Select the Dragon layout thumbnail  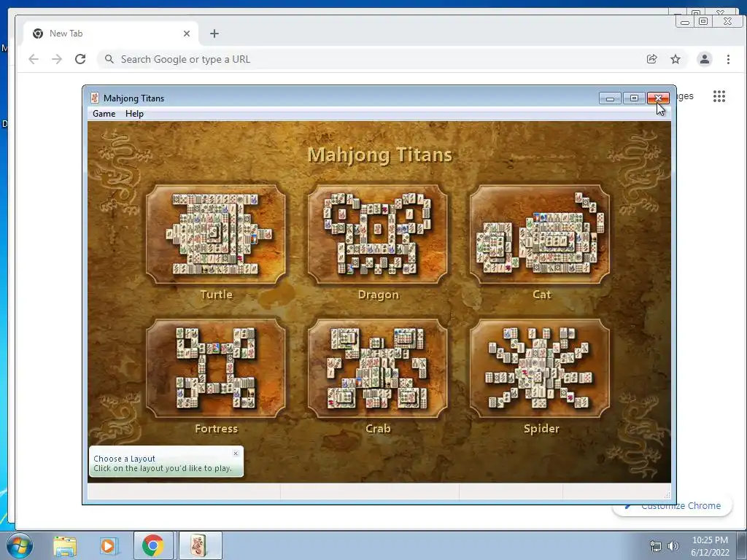[x=378, y=235]
